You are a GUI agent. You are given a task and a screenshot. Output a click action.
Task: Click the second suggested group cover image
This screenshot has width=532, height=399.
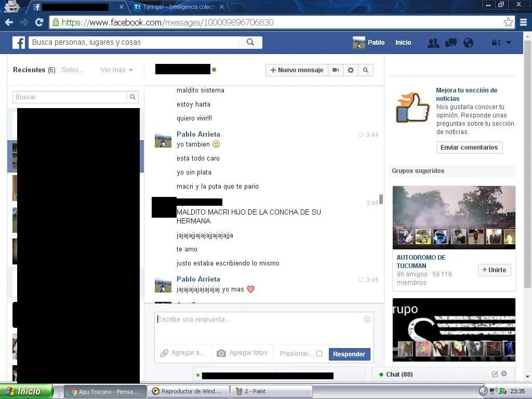pos(454,330)
